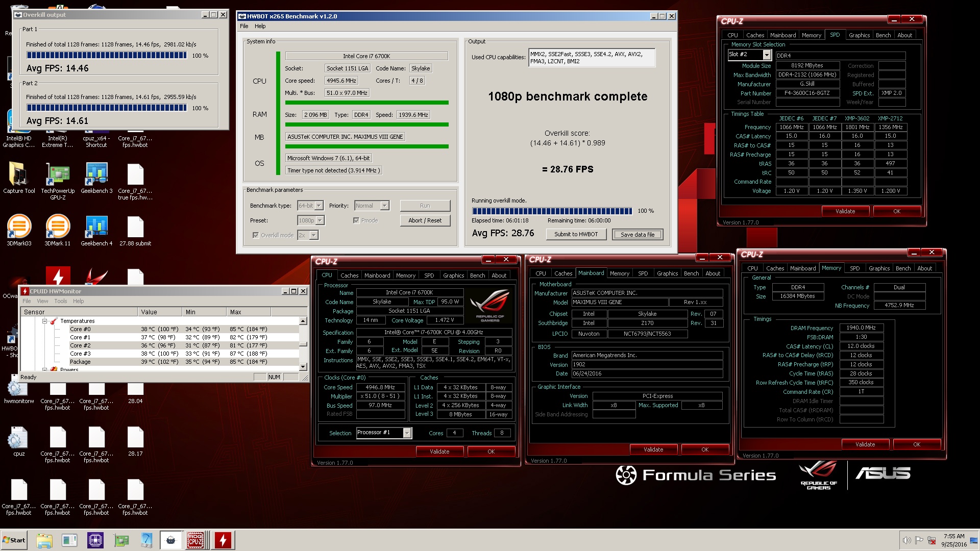Click the Running overkill mode progress bar
Viewport: 980px width, 551px height.
tap(552, 211)
